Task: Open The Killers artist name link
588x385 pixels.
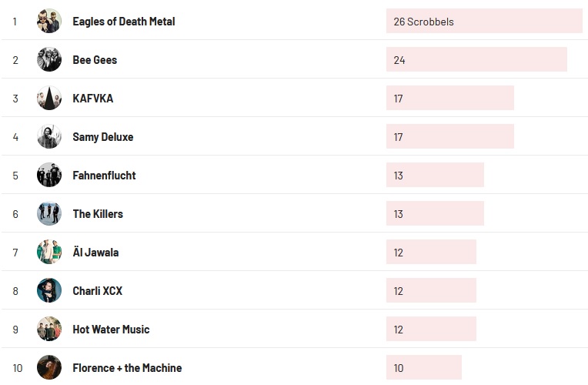Action: click(x=98, y=214)
